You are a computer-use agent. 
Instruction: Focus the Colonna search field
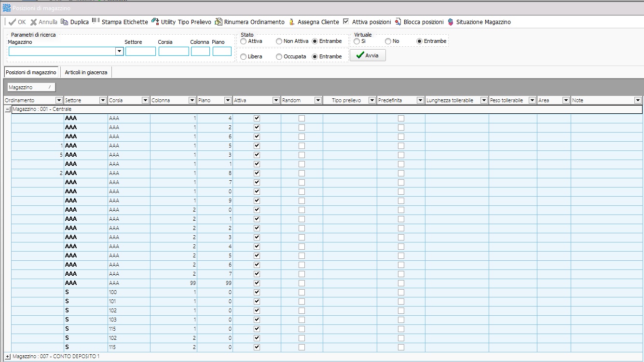pos(200,52)
